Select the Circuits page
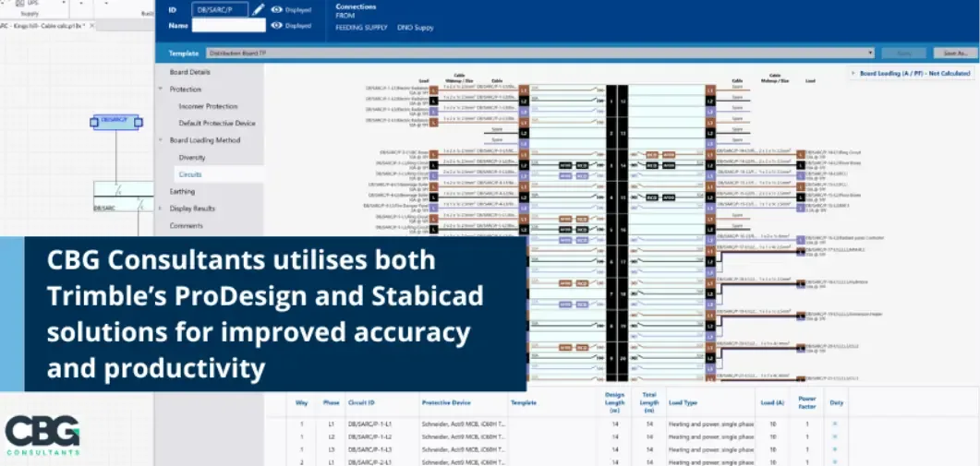The width and height of the screenshot is (980, 466). point(190,174)
